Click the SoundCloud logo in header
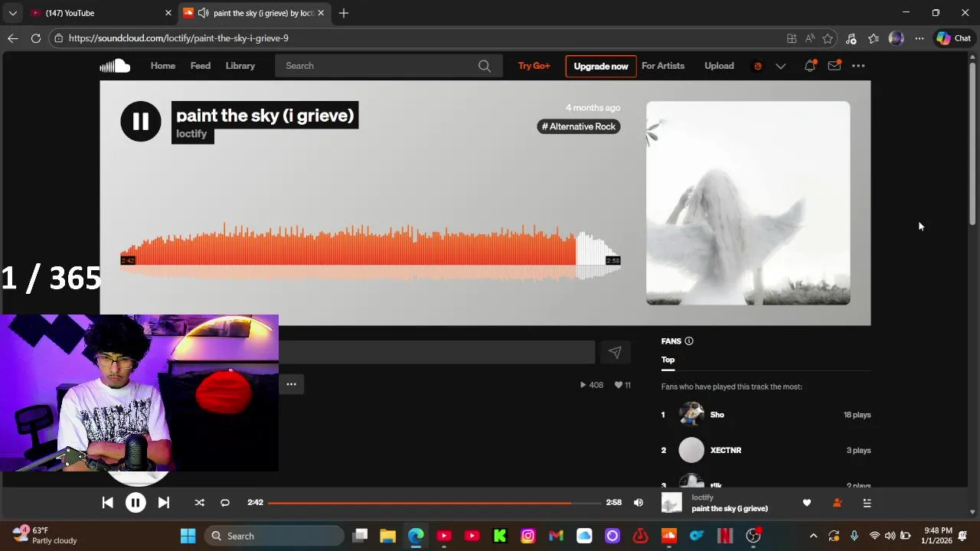This screenshot has width=980, height=551. [x=115, y=66]
